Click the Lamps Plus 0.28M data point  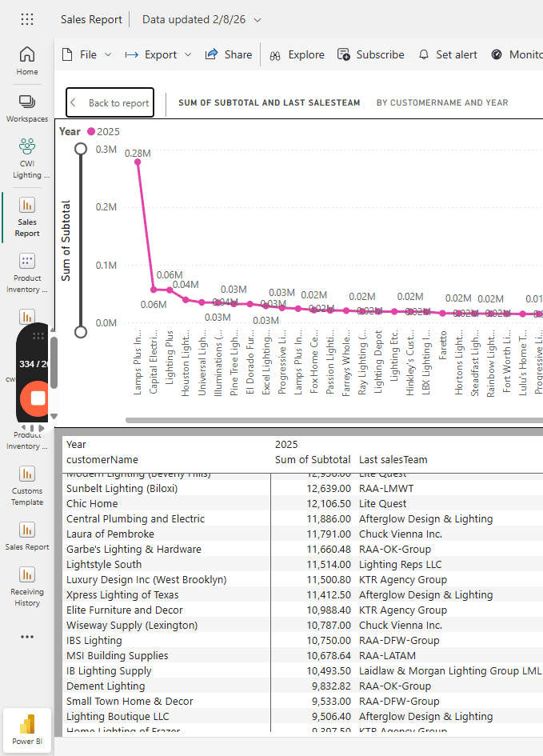[138, 162]
